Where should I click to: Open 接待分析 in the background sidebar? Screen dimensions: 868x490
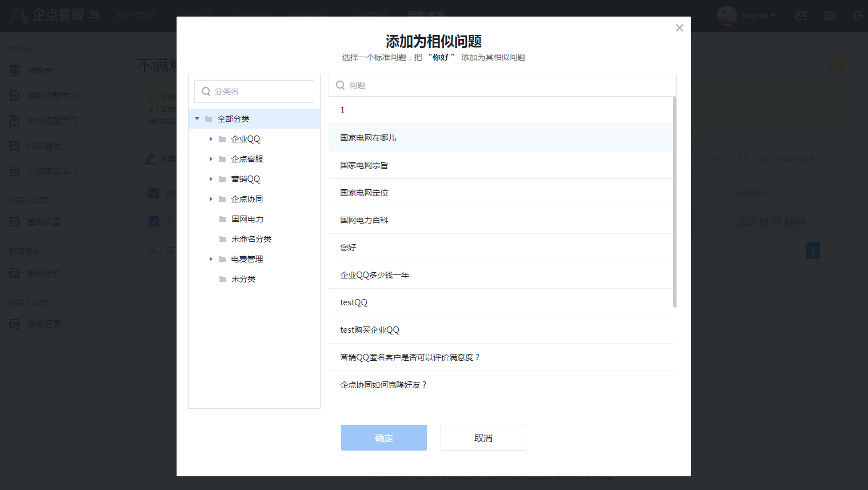[x=44, y=273]
